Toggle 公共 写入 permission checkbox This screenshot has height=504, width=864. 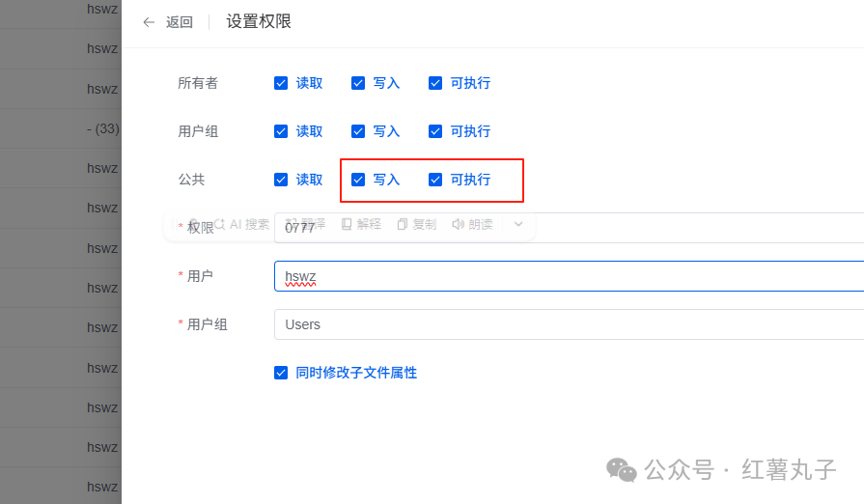[x=358, y=180]
